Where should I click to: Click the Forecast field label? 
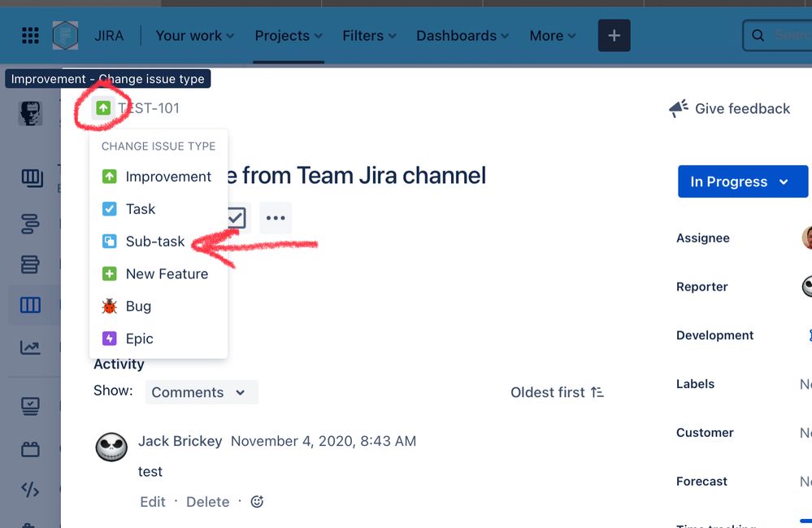coord(701,482)
